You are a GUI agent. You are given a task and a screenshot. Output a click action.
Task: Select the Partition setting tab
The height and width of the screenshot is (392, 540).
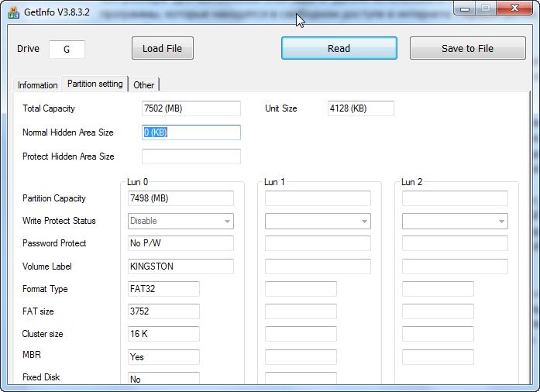[95, 84]
